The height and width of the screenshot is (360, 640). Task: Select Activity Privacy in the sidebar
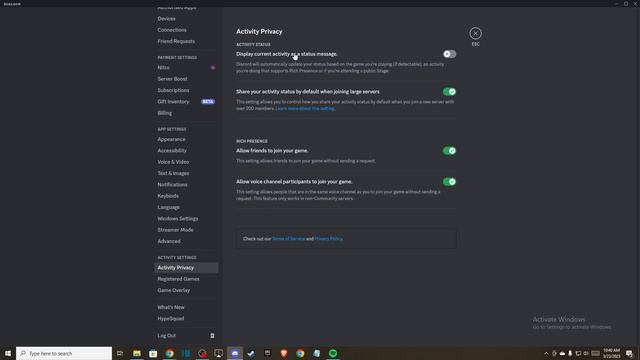pos(186,268)
